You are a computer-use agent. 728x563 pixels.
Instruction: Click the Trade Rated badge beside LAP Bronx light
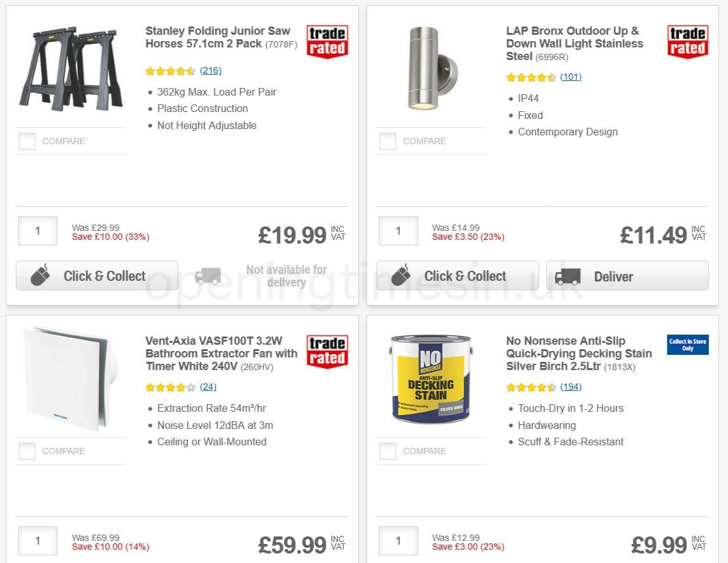pos(687,40)
